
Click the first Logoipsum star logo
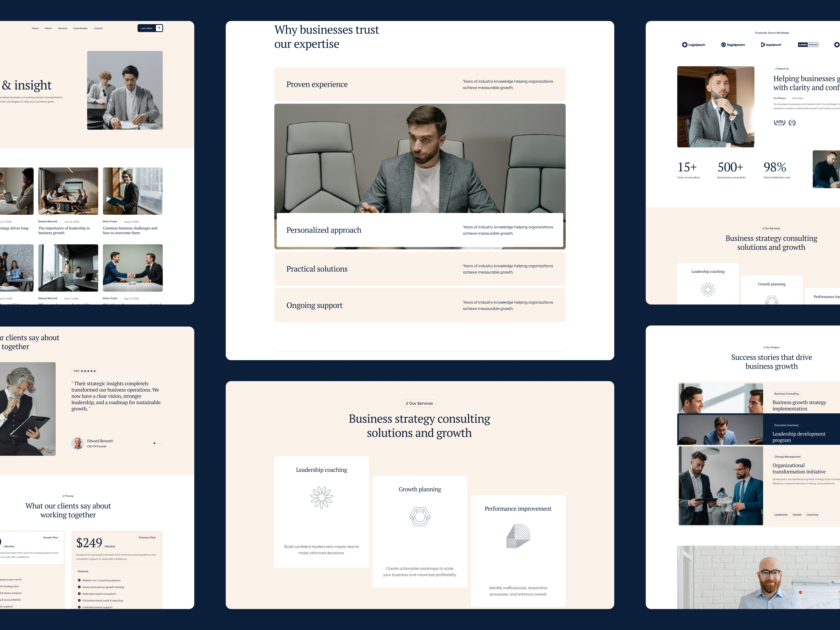[x=694, y=45]
